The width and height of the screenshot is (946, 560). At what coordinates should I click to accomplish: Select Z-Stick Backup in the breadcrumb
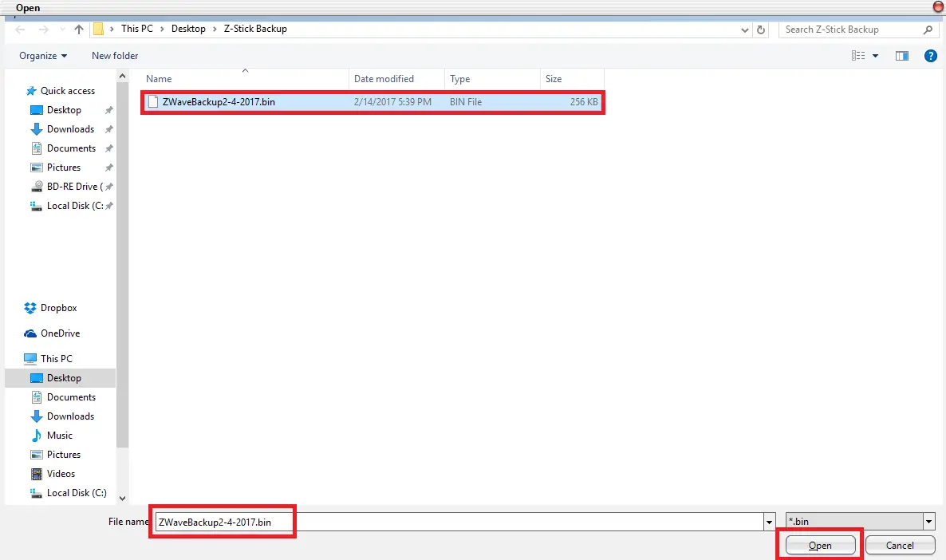pos(255,29)
